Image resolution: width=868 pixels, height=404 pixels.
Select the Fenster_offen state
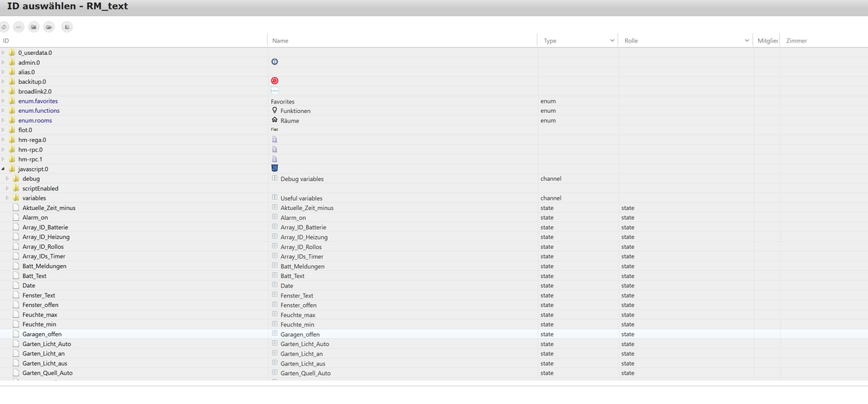[41, 305]
